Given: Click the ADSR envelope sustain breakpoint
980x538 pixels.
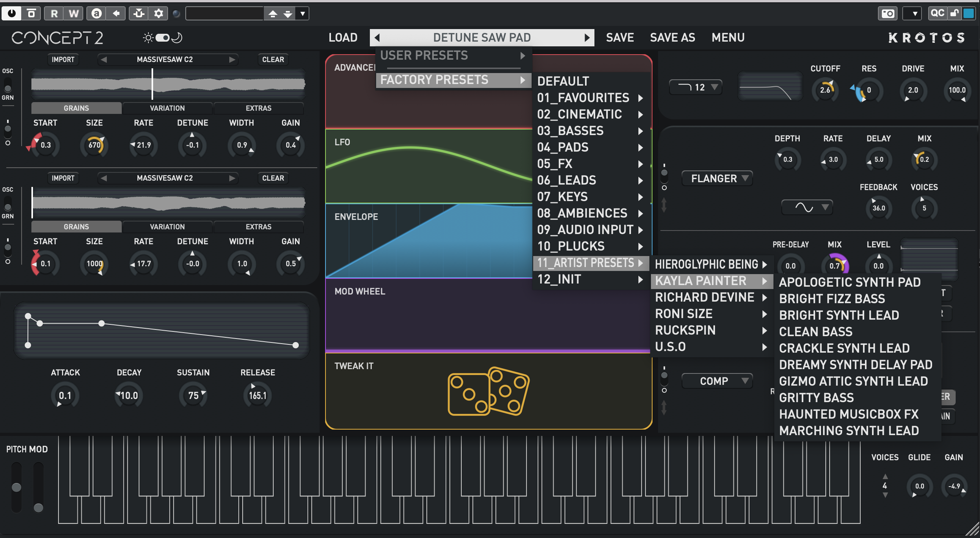Looking at the screenshot, I should pos(101,323).
